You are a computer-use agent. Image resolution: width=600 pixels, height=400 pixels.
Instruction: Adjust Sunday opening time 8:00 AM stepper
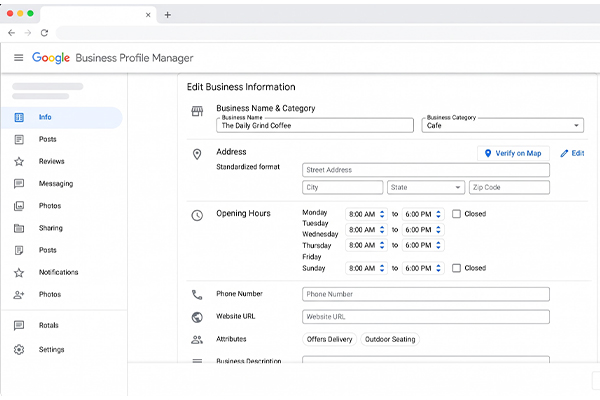pos(382,268)
